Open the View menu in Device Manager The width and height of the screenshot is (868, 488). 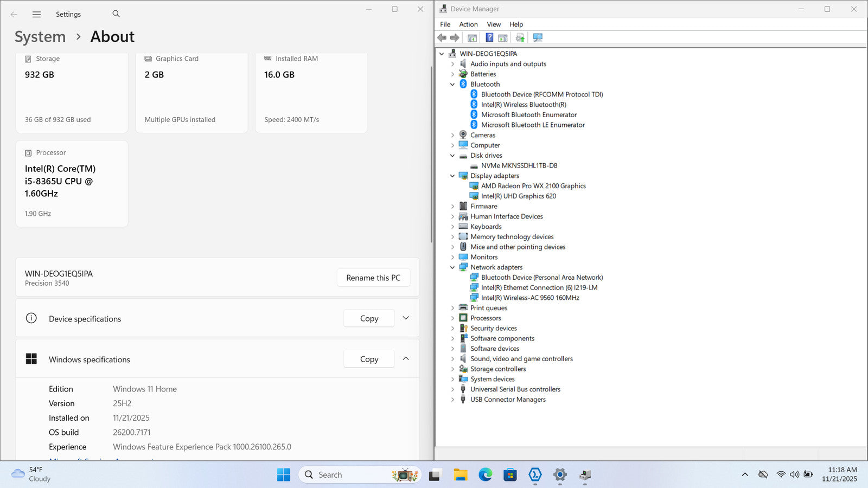pyautogui.click(x=493, y=24)
